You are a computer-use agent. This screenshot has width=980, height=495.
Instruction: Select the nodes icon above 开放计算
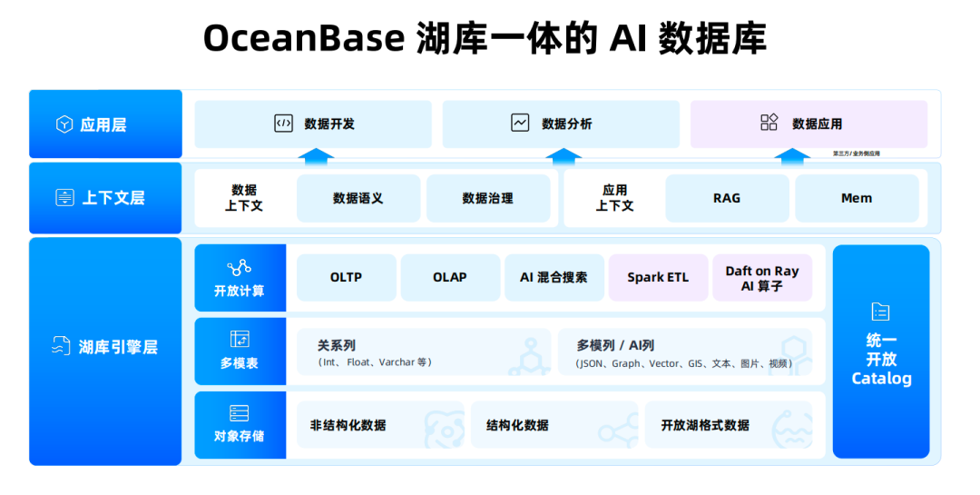240,268
